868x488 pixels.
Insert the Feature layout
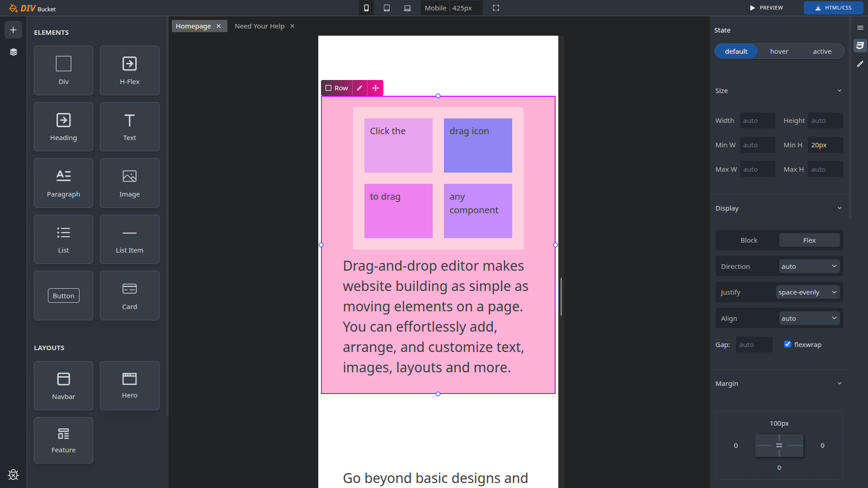63,440
